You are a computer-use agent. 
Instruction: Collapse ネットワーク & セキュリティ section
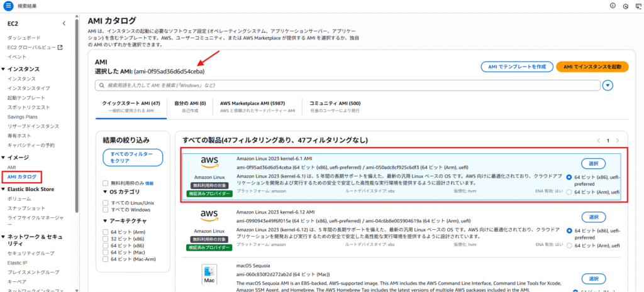point(3,237)
